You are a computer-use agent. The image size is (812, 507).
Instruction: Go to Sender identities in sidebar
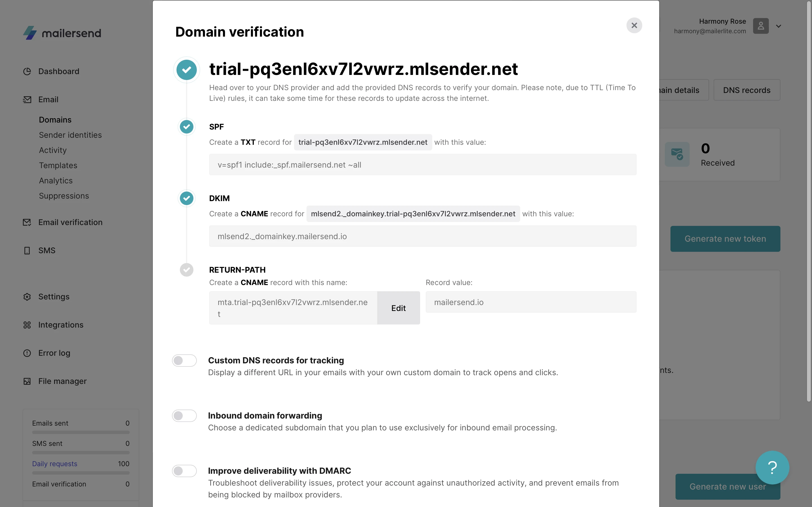pos(70,135)
